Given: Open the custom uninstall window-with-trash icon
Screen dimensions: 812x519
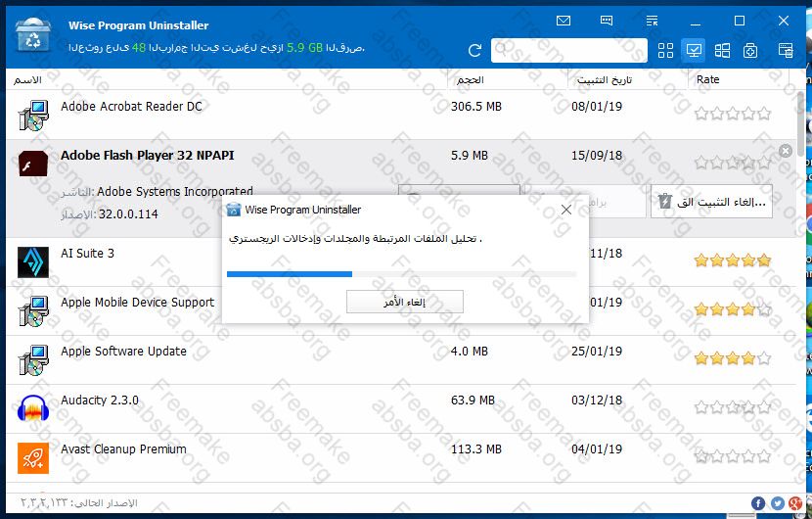Looking at the screenshot, I should (786, 50).
